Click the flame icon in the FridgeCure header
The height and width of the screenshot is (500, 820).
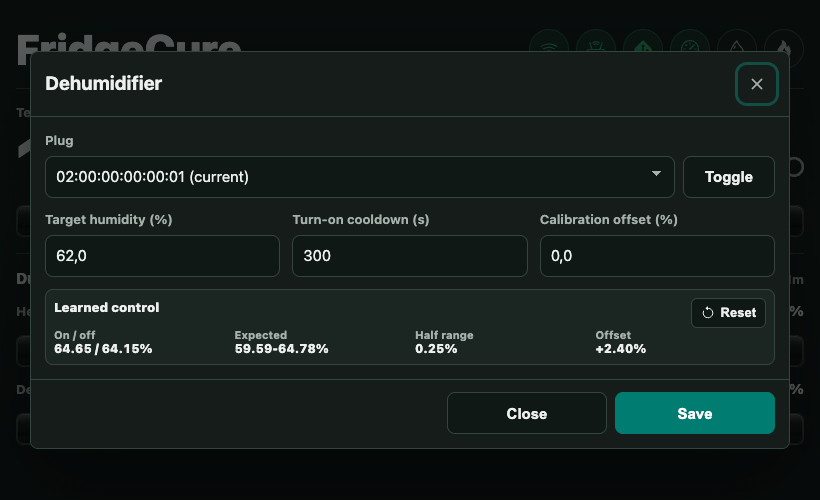784,49
